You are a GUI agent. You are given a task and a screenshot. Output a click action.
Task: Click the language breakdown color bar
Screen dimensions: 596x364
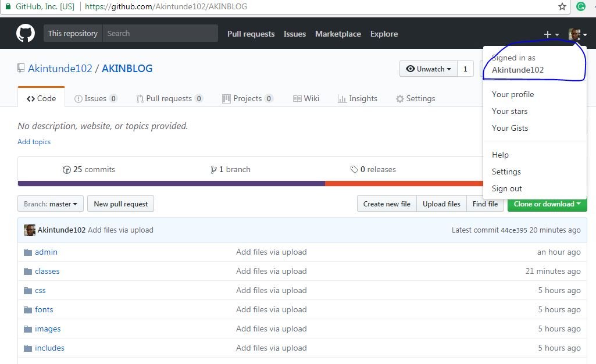250,184
